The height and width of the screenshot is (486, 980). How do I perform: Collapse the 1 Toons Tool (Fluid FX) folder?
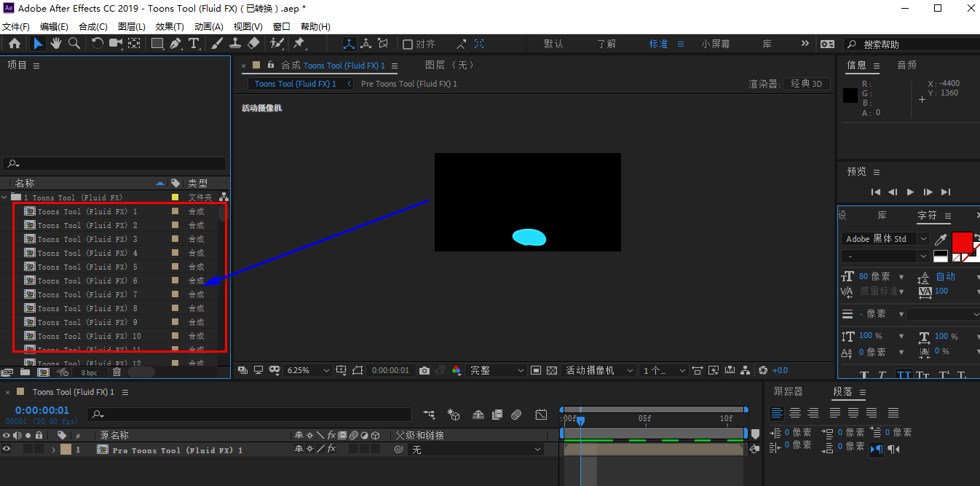click(x=5, y=197)
